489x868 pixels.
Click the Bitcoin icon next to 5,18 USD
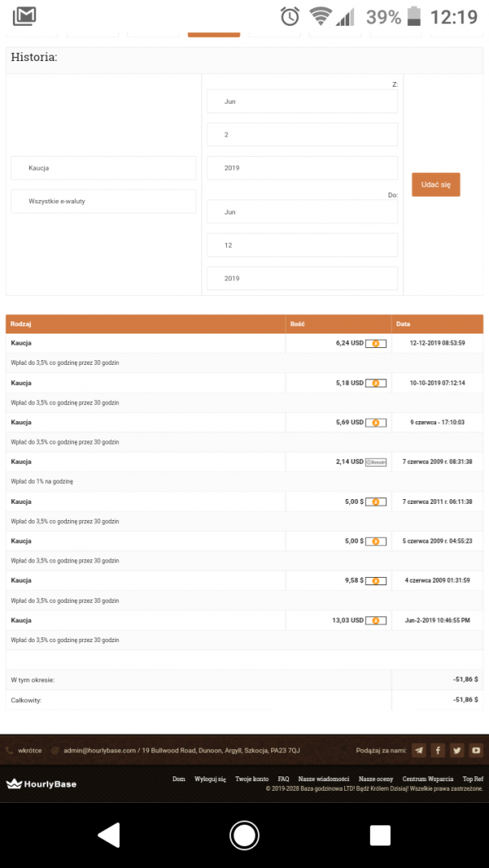[374, 383]
